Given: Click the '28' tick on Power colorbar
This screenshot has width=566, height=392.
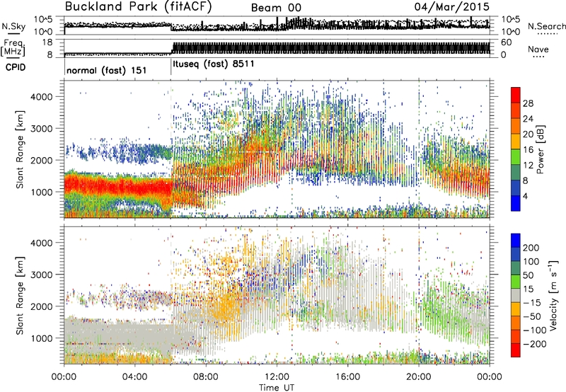Looking at the screenshot, I should pos(528,103).
